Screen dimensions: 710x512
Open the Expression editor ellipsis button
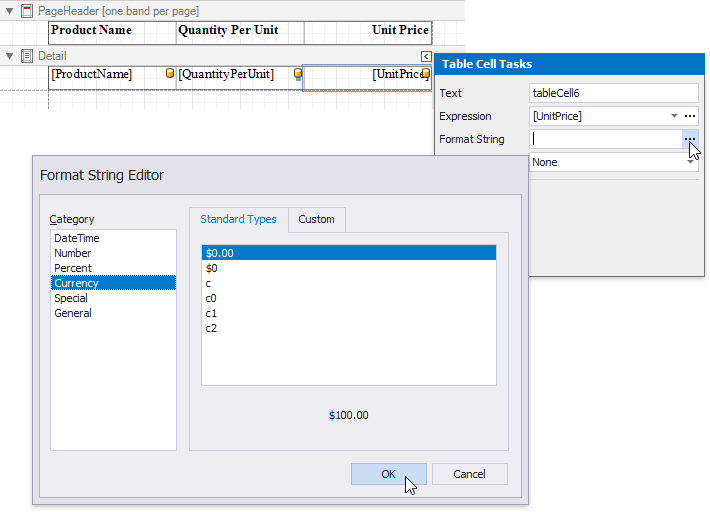coord(690,116)
